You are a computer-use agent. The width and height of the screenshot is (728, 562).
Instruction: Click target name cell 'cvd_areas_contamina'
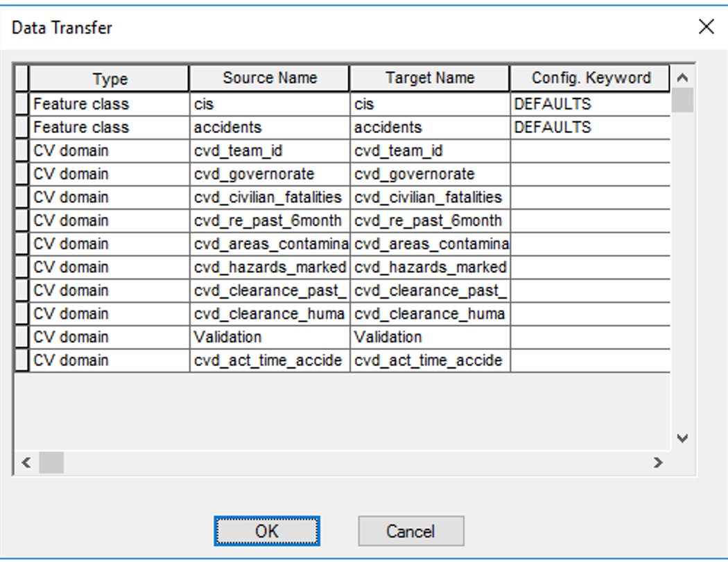coord(430,244)
